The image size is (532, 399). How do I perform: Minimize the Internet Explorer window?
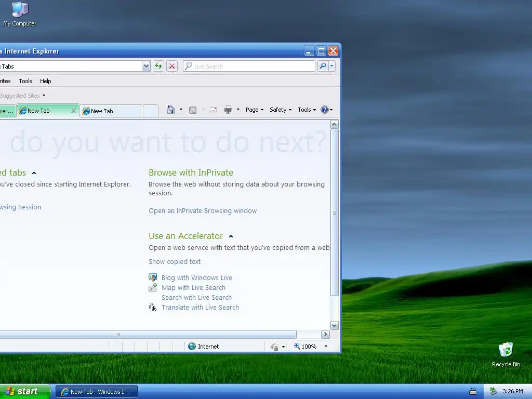[x=309, y=51]
